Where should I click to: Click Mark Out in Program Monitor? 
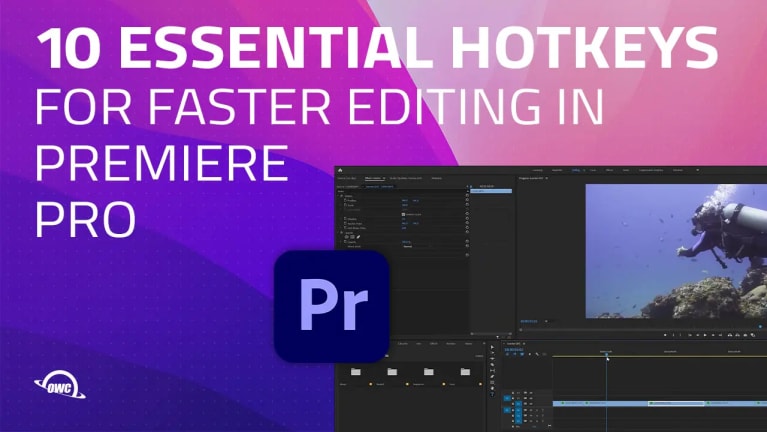tap(680, 335)
